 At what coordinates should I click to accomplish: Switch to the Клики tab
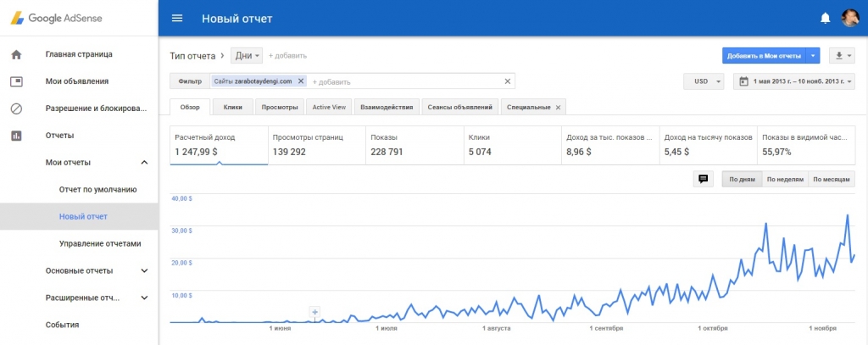(x=232, y=107)
